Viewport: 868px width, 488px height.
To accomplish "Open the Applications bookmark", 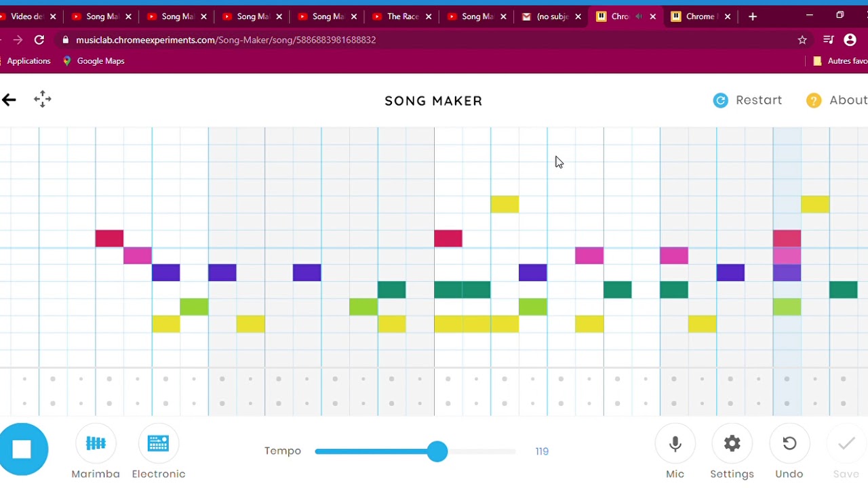I will [28, 61].
